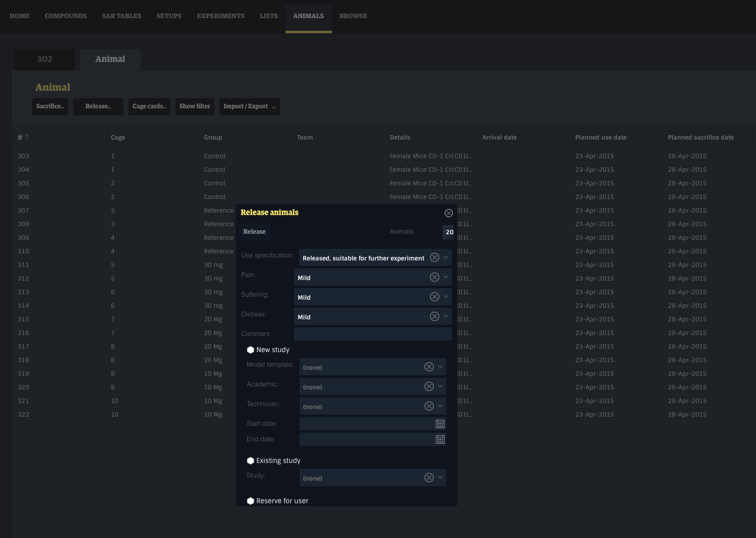Switch to the 302 tab
The width and height of the screenshot is (756, 538).
tap(44, 59)
